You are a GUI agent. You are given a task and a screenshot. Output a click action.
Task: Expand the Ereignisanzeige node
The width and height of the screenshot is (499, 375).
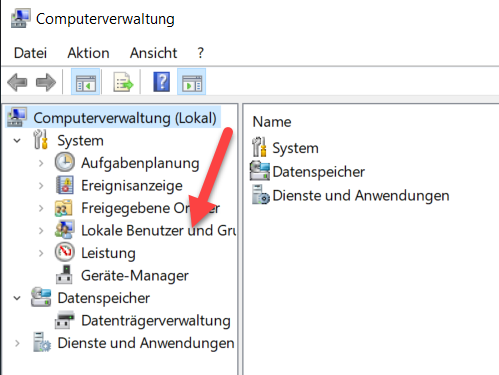click(41, 186)
